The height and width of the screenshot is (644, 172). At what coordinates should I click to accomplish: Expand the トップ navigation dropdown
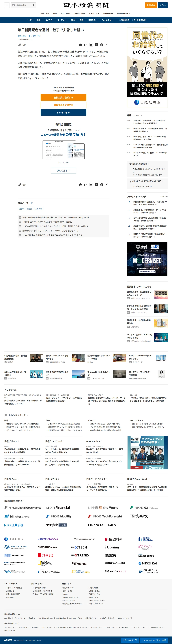(x=30, y=20)
